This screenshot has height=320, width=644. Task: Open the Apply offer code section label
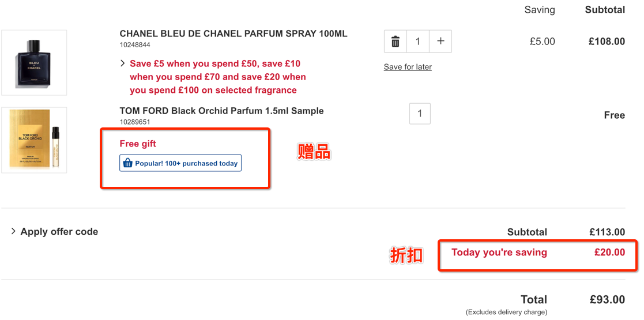point(59,232)
